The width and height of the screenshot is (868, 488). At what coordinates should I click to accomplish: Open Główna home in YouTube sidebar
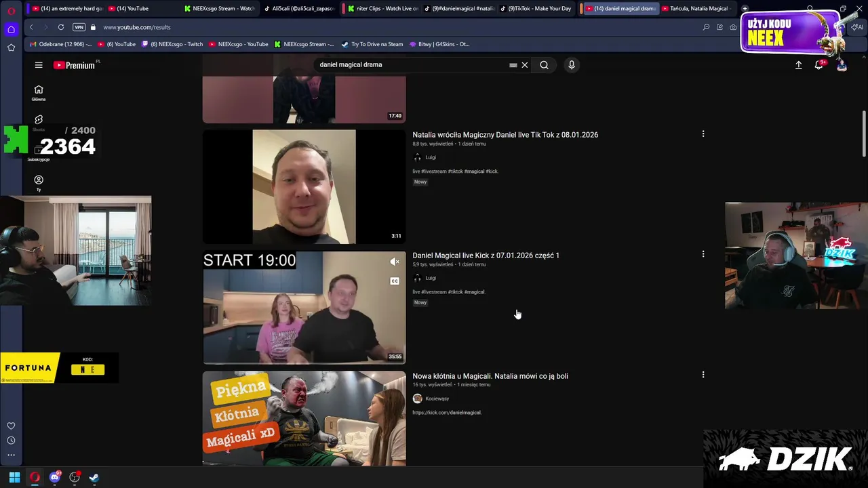click(39, 93)
